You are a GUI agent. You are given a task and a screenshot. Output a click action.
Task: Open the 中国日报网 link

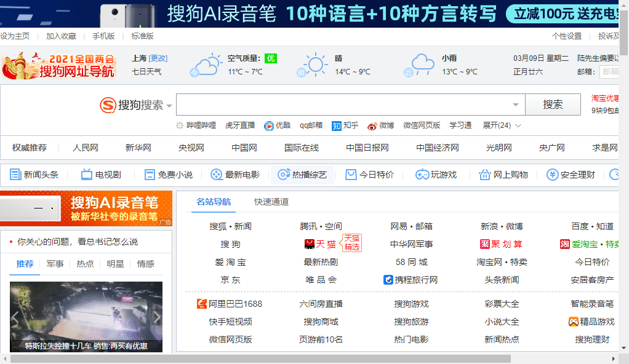coord(367,148)
